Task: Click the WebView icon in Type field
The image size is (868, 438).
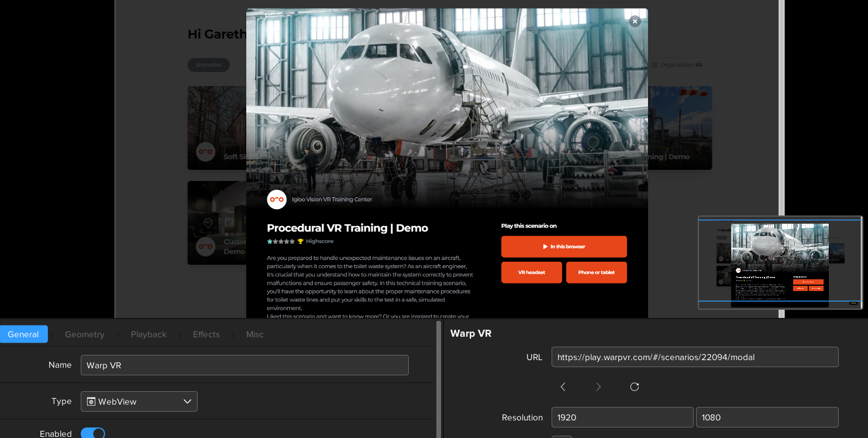Action: [91, 402]
